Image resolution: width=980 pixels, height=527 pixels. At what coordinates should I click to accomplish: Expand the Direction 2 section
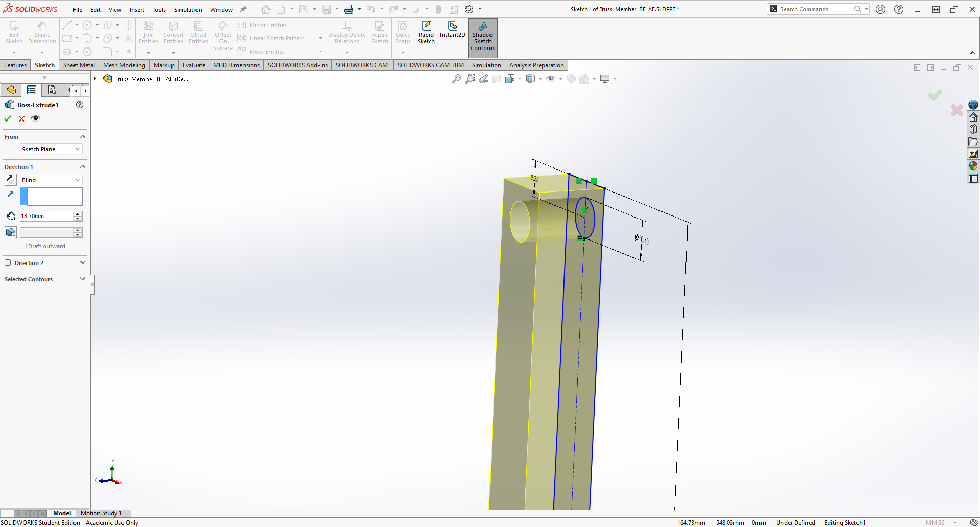83,263
